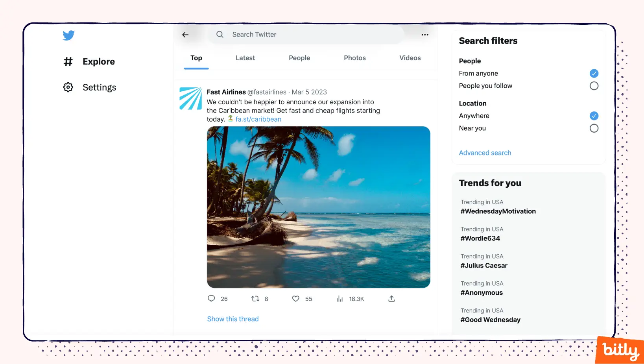
Task: Click the share upload icon
Action: pyautogui.click(x=391, y=299)
